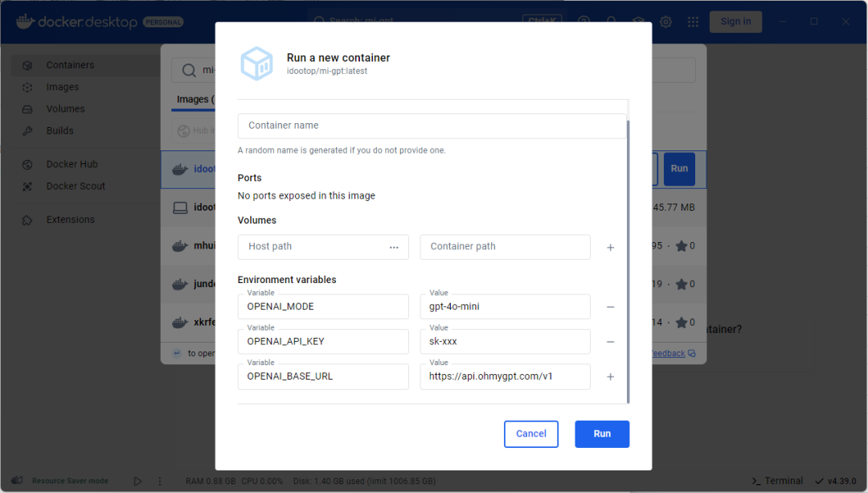Click the Volumes disk icon
This screenshot has width=868, height=493.
point(27,109)
